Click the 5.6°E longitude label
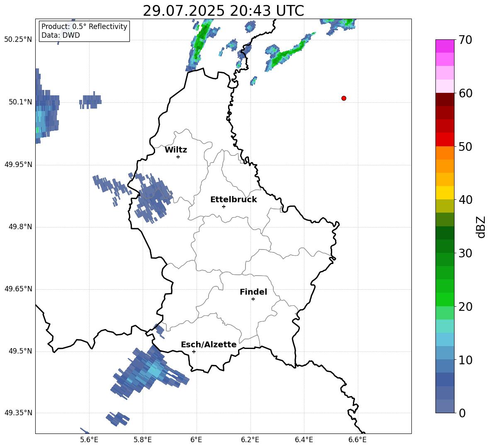Image resolution: width=491 pixels, height=448 pixels. coord(89,440)
